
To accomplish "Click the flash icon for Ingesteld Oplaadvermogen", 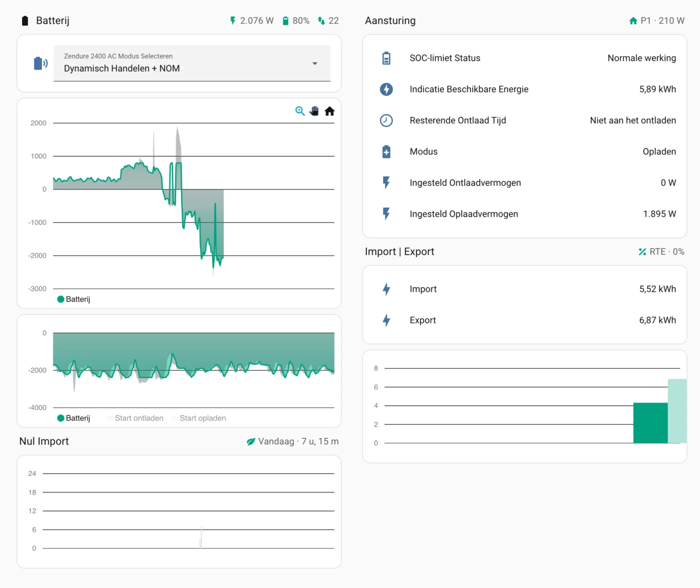I will coord(386,214).
